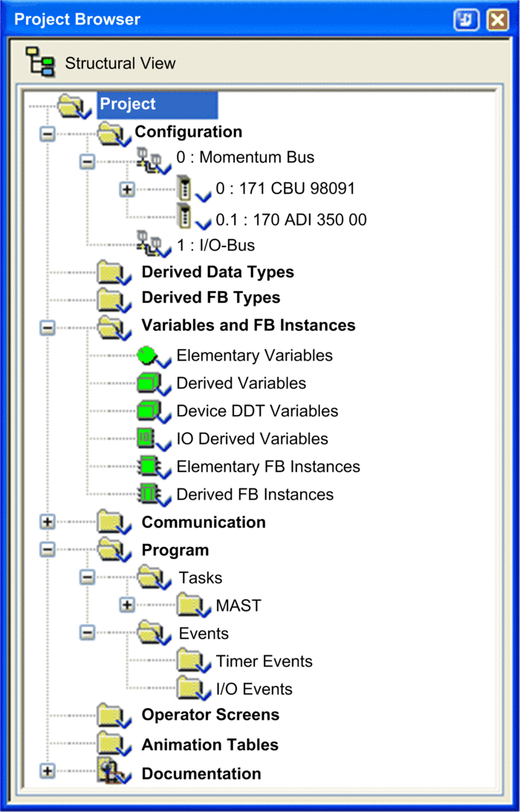
Task: Click the Program folder icon
Action: (115, 551)
